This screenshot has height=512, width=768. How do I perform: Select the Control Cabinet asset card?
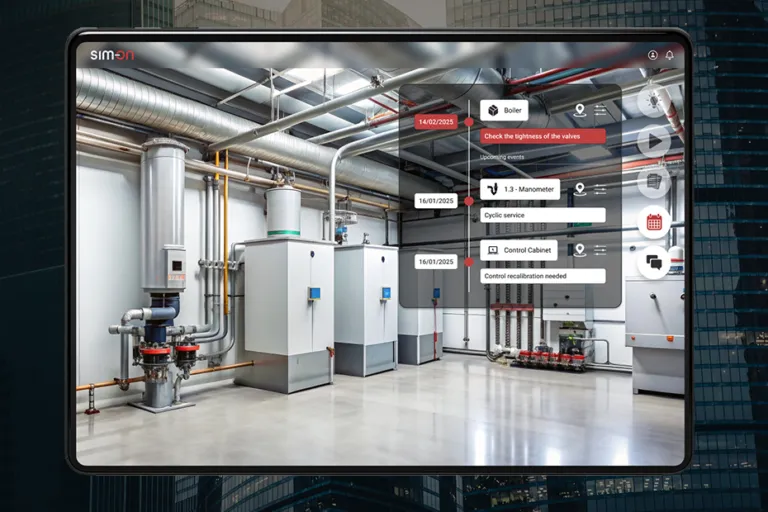(519, 250)
